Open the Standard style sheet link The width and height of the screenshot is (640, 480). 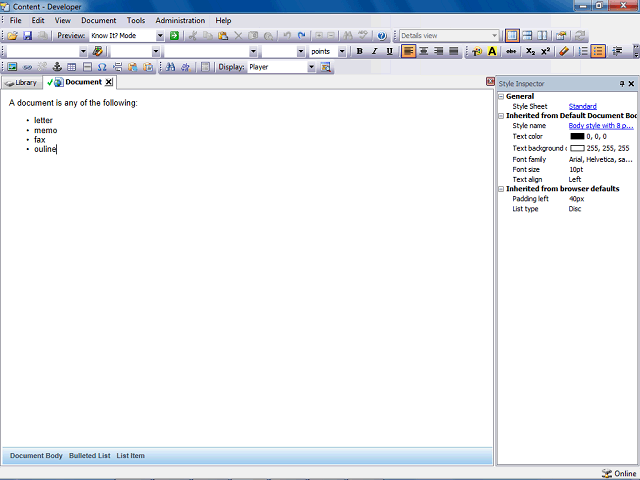[x=582, y=107]
